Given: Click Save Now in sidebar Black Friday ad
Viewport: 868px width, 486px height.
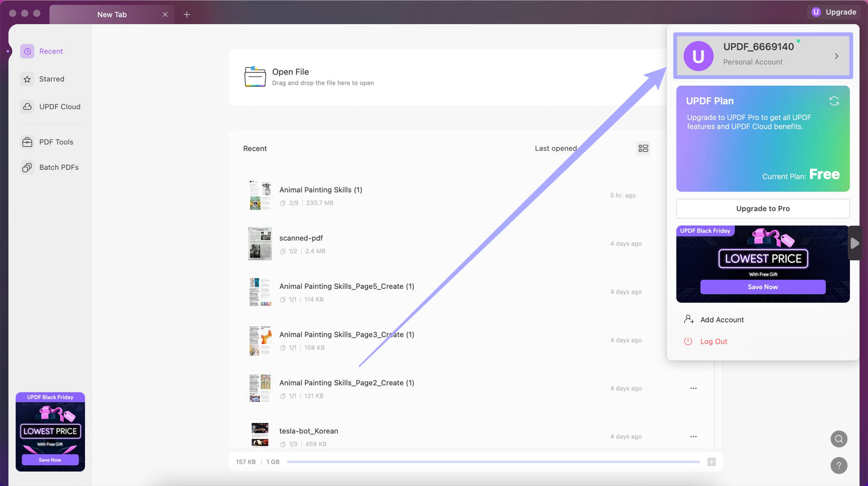Looking at the screenshot, I should tap(50, 460).
